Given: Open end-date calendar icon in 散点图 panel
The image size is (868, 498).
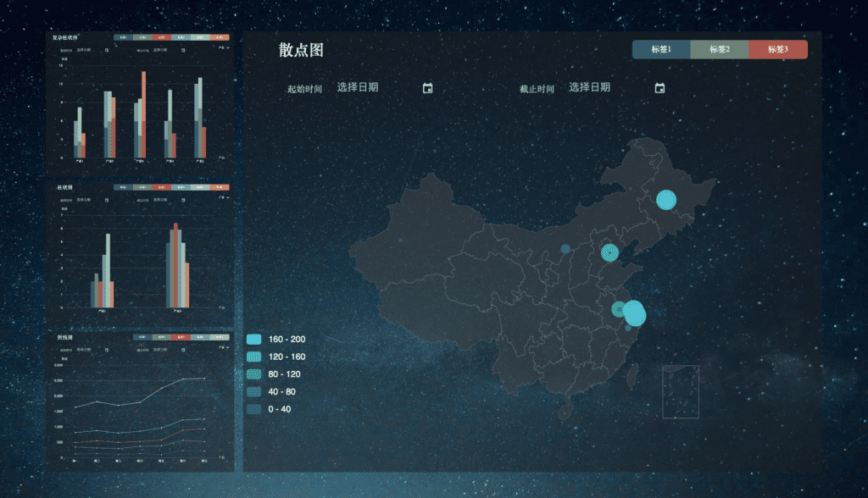Looking at the screenshot, I should tap(659, 88).
